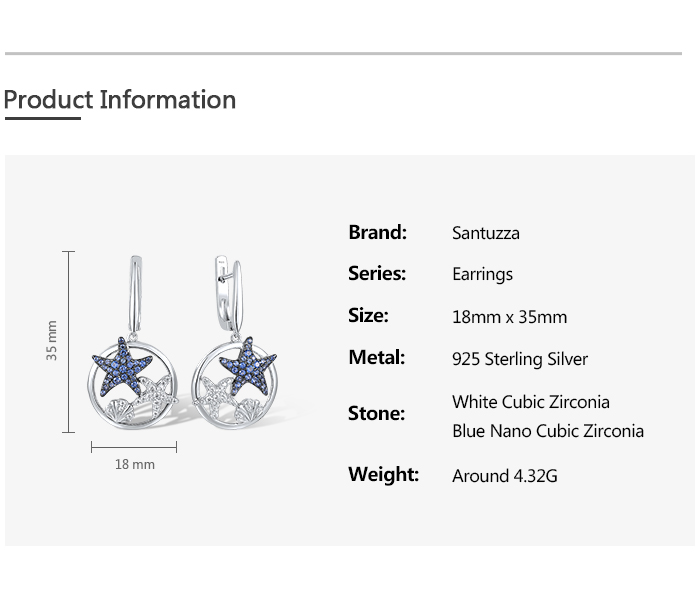This screenshot has height=596, width=700.
Task: Select the 925 Sterling Silver text
Action: coord(520,359)
